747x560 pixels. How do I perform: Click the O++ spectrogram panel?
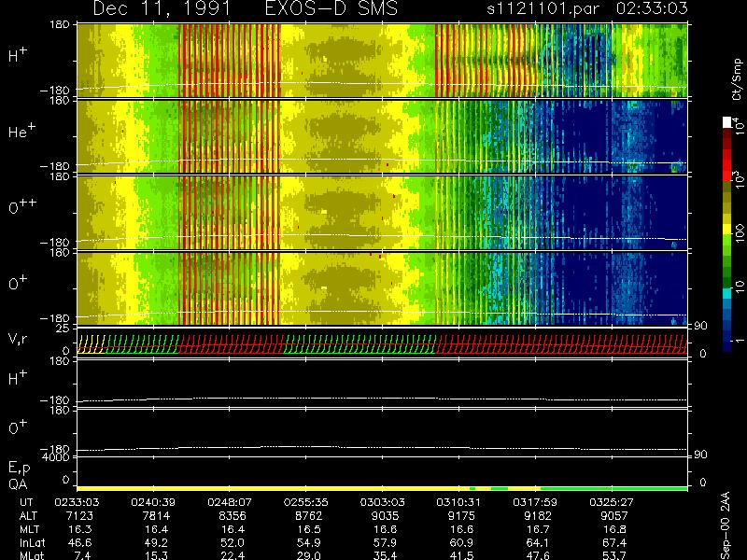[382, 213]
